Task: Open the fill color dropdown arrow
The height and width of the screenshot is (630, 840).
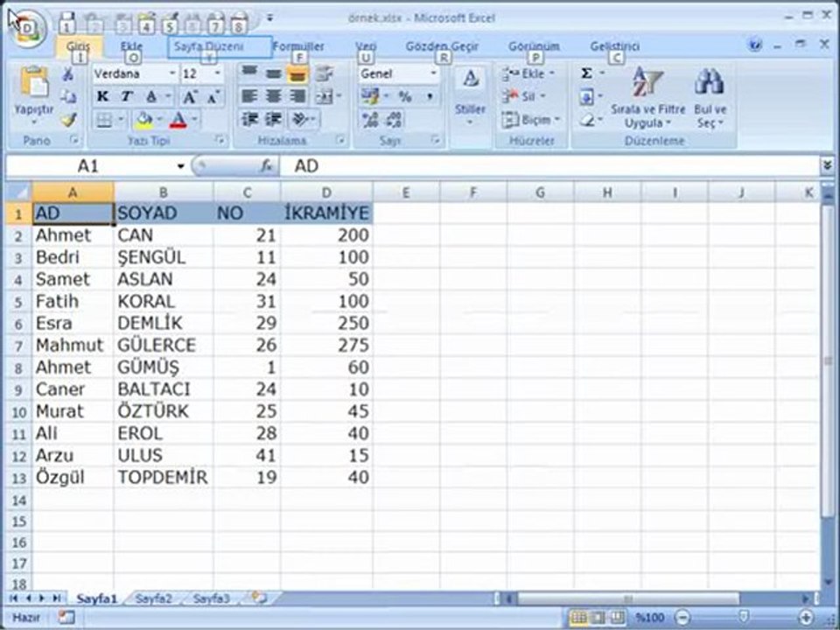Action: click(x=160, y=119)
